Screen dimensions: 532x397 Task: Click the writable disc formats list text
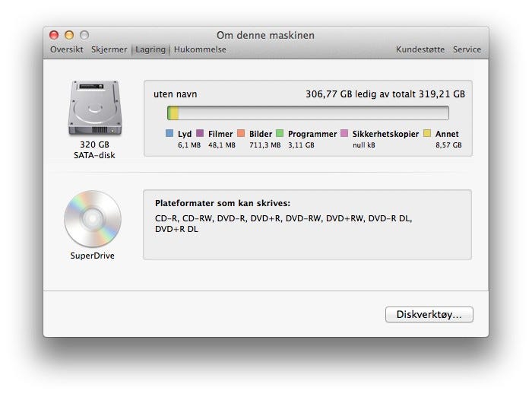(283, 224)
